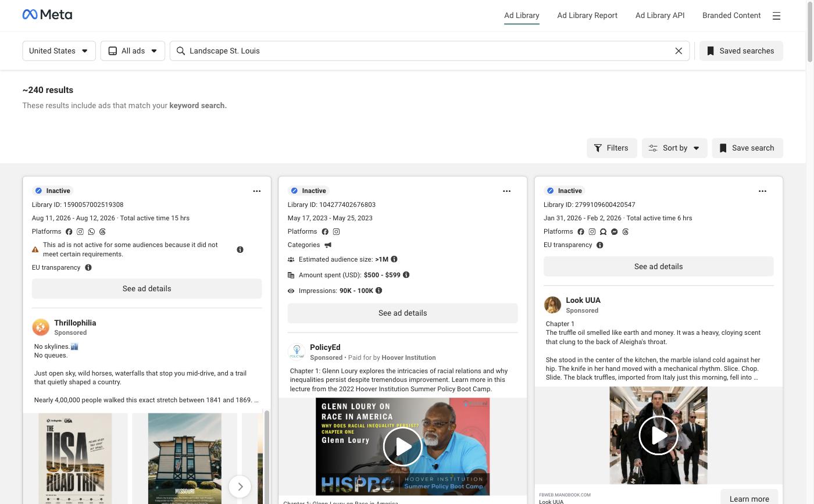814x504 pixels.
Task: Click USA Road Trip carousel image
Action: click(x=75, y=459)
